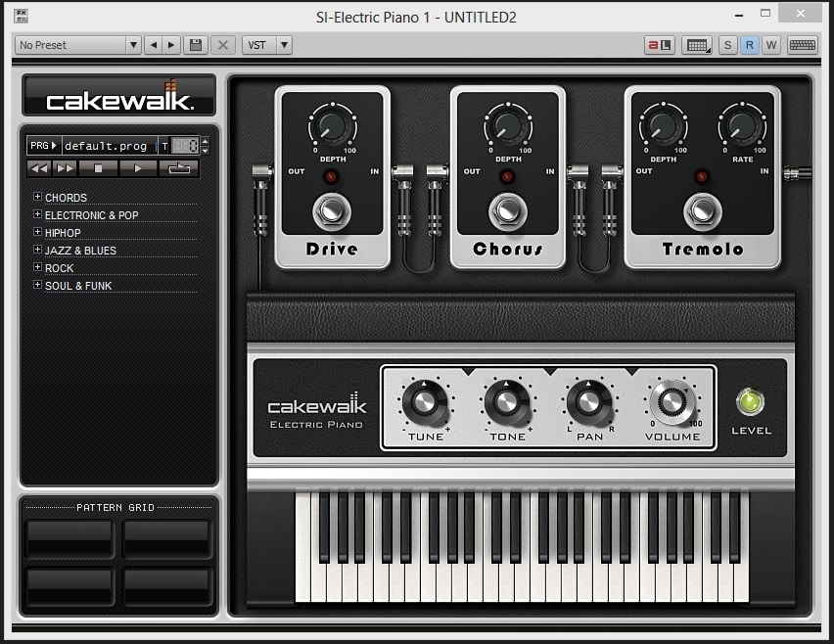Click the FX plugin icon in the title bar

coord(22,16)
